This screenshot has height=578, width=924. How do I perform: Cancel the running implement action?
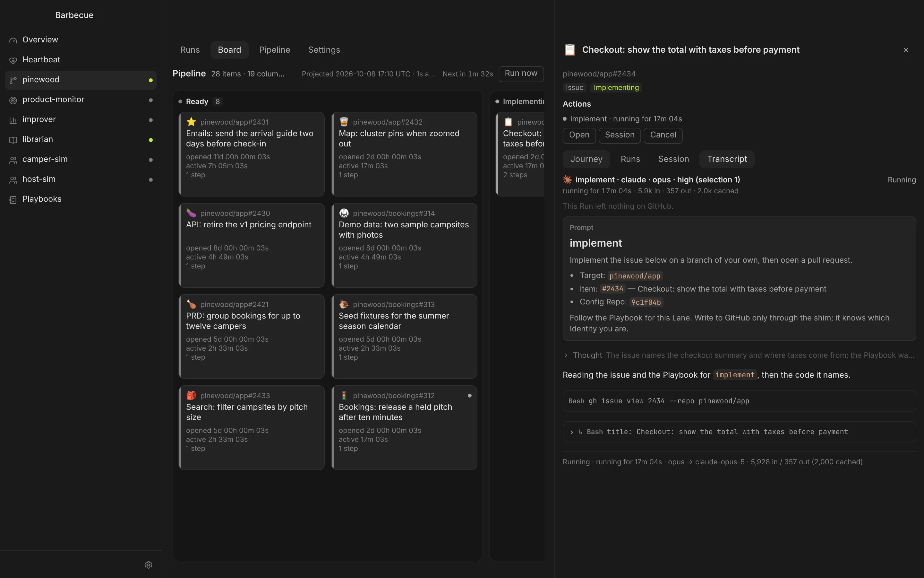pos(663,135)
